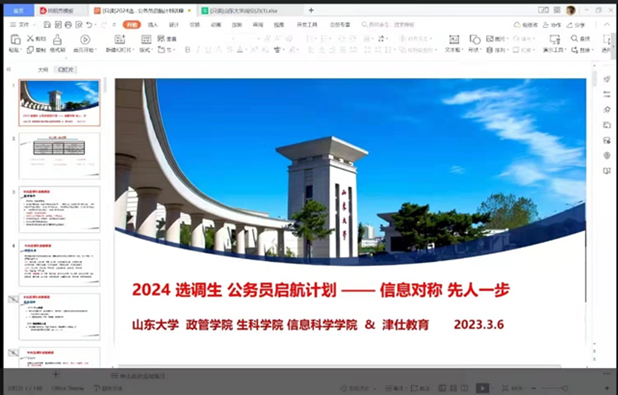
Task: Toggle Bold formatting button
Action: (x=188, y=50)
